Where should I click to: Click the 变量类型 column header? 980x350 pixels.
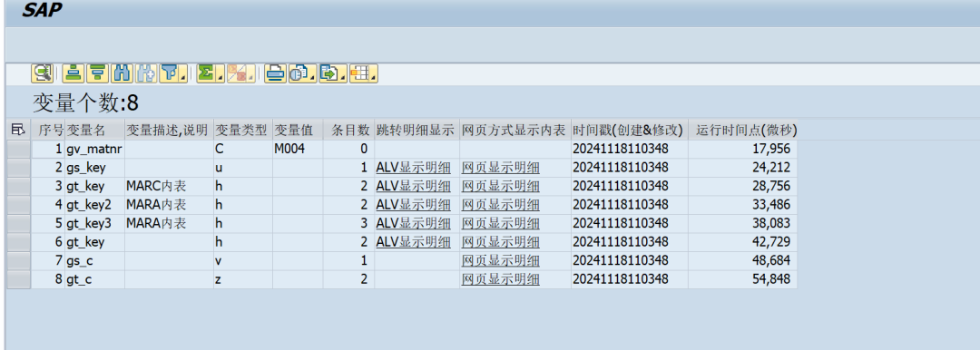(242, 130)
